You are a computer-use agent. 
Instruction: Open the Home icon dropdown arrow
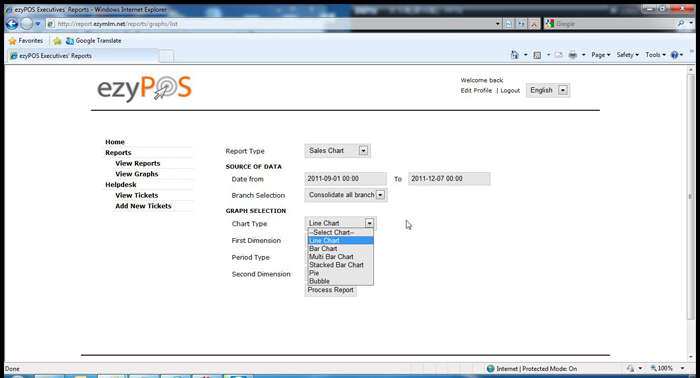coord(525,55)
